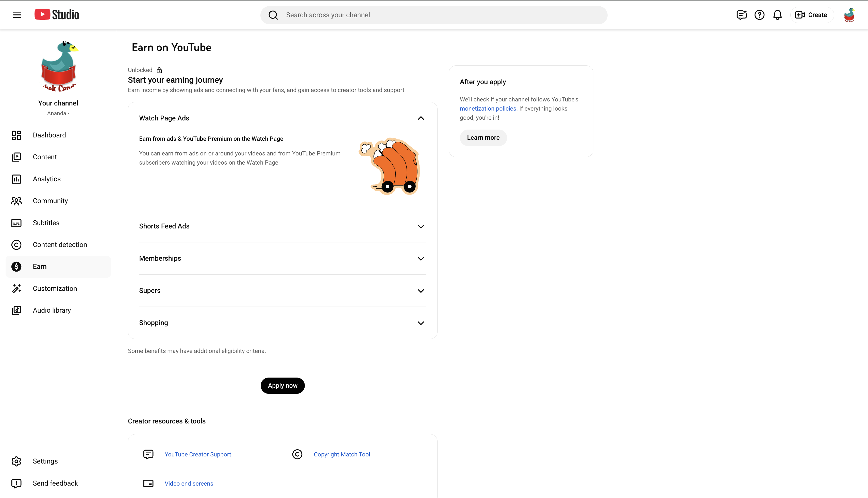Expand the Shopping section
The width and height of the screenshot is (868, 498).
tap(421, 323)
